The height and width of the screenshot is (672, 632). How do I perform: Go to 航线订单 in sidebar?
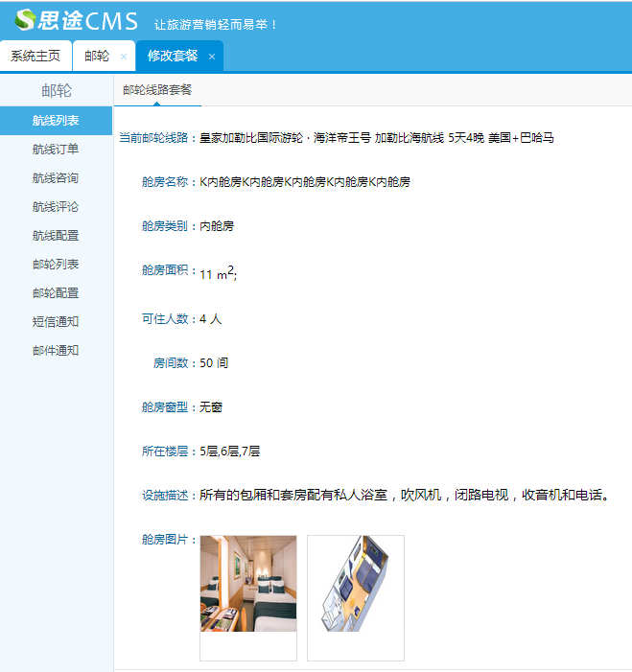(x=56, y=150)
